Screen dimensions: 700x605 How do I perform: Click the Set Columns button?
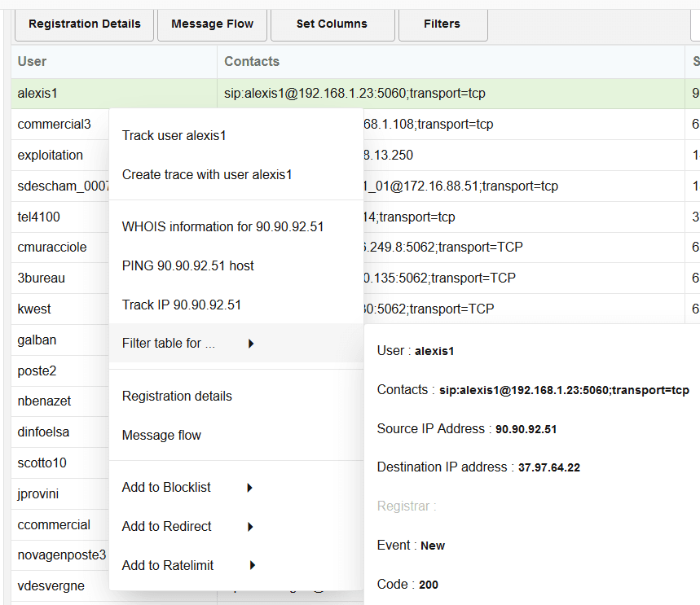(332, 24)
